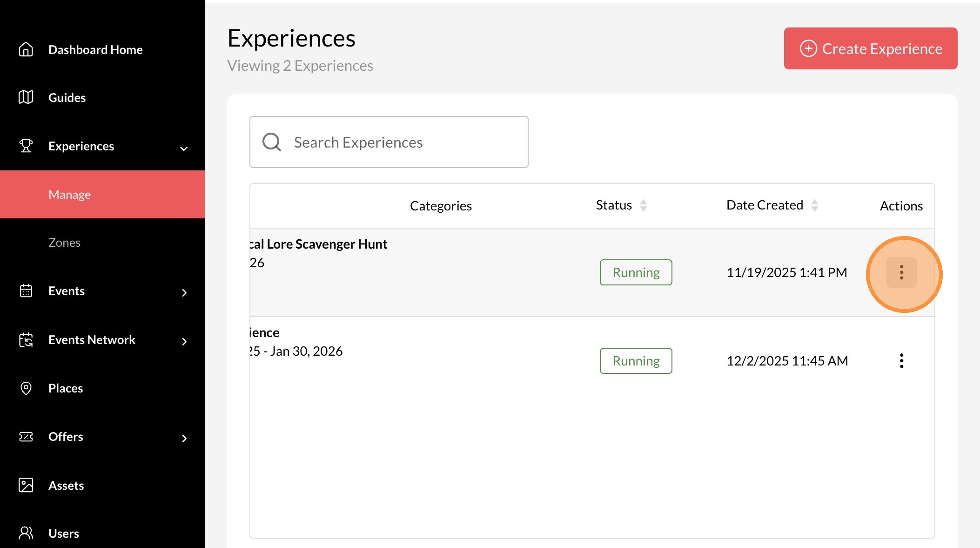Viewport: 980px width, 548px height.
Task: Open actions menu for Lore Scavenger Hunt
Action: pyautogui.click(x=901, y=272)
